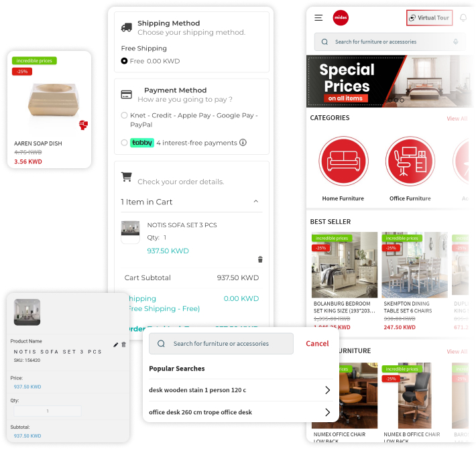Open Home Furniture category icon

[343, 161]
